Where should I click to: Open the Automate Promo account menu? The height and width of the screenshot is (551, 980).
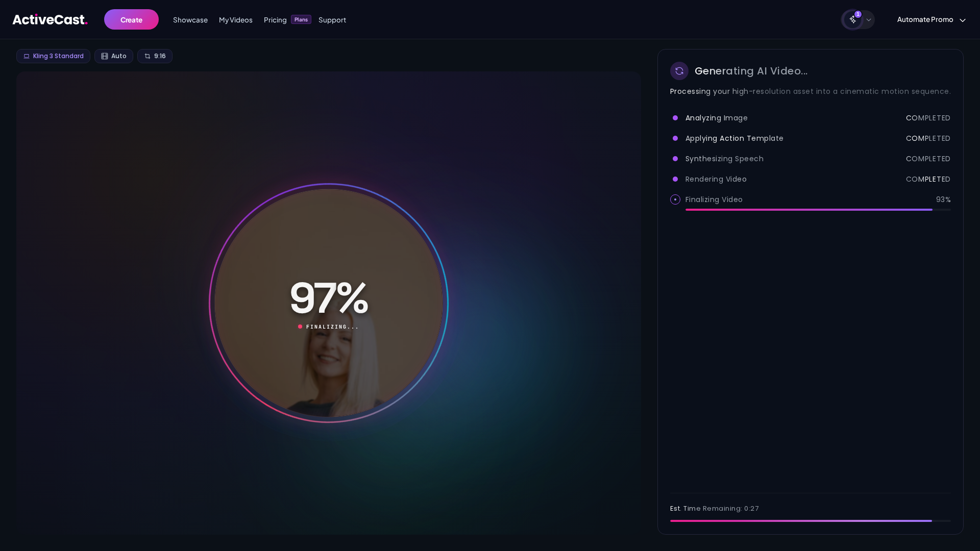[x=932, y=19]
